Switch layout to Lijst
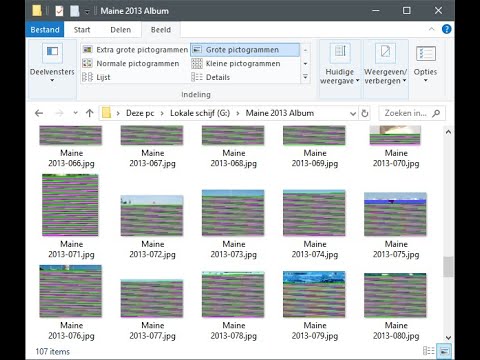 click(96, 77)
